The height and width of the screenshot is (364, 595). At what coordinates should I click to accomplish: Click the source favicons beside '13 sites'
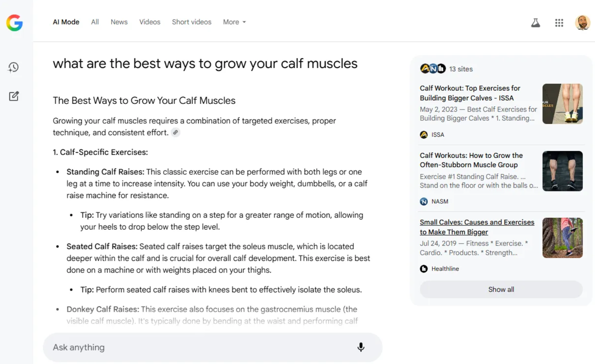point(433,69)
